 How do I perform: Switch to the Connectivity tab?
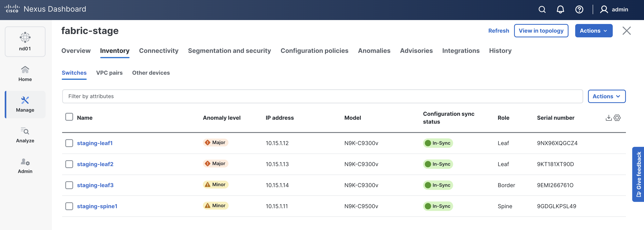pos(158,51)
